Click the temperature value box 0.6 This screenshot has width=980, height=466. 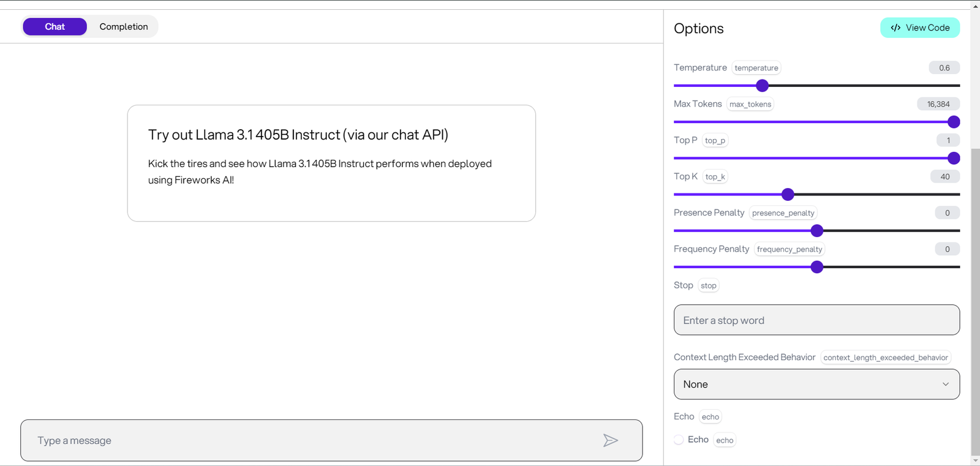click(x=944, y=68)
